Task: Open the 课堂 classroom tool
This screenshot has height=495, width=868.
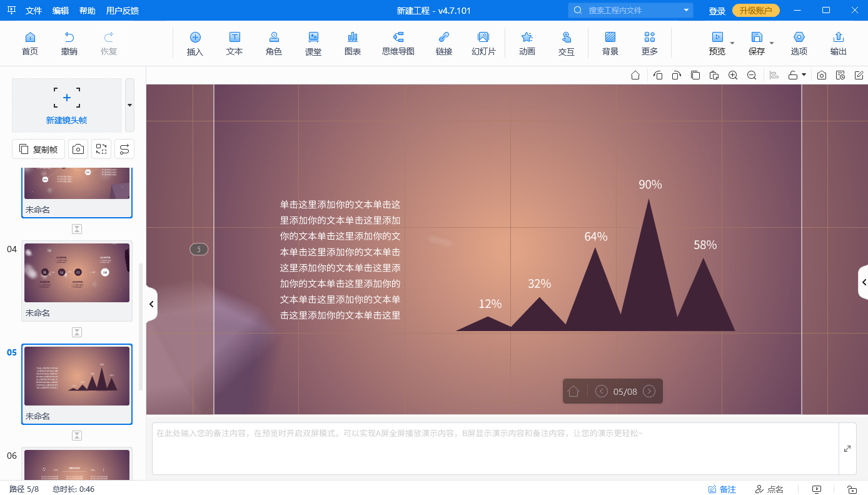Action: coord(313,43)
